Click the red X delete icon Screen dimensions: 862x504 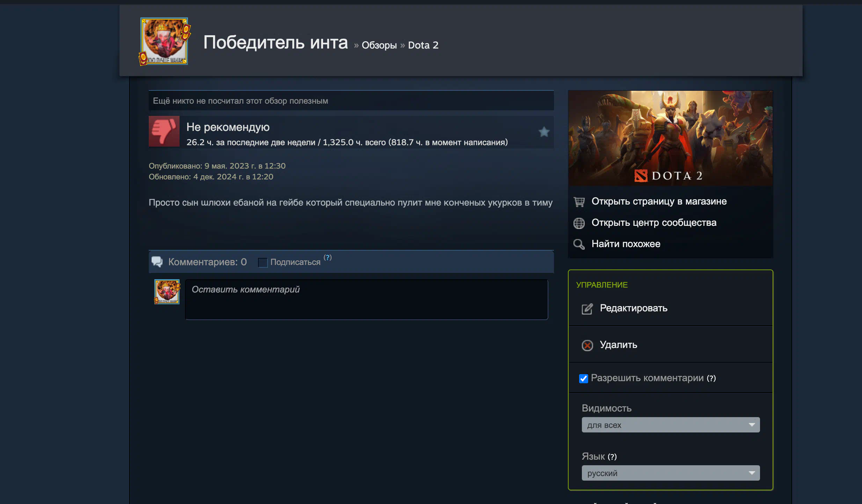pos(587,345)
